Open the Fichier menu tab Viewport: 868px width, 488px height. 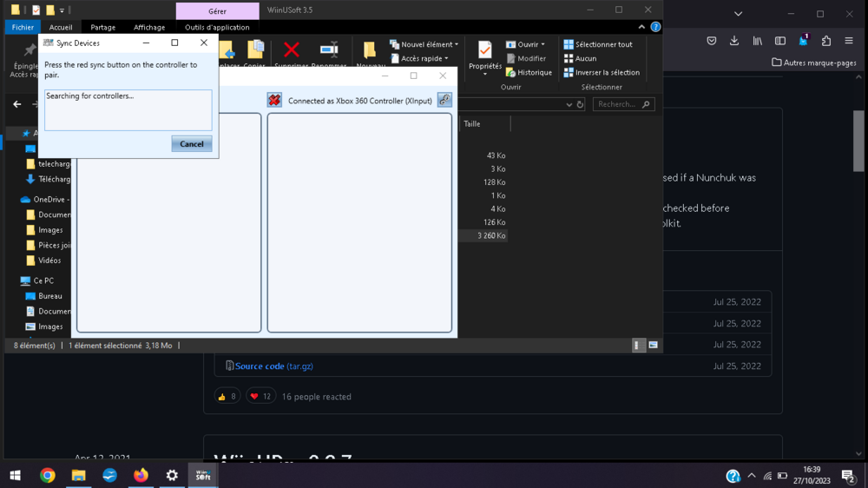click(23, 27)
